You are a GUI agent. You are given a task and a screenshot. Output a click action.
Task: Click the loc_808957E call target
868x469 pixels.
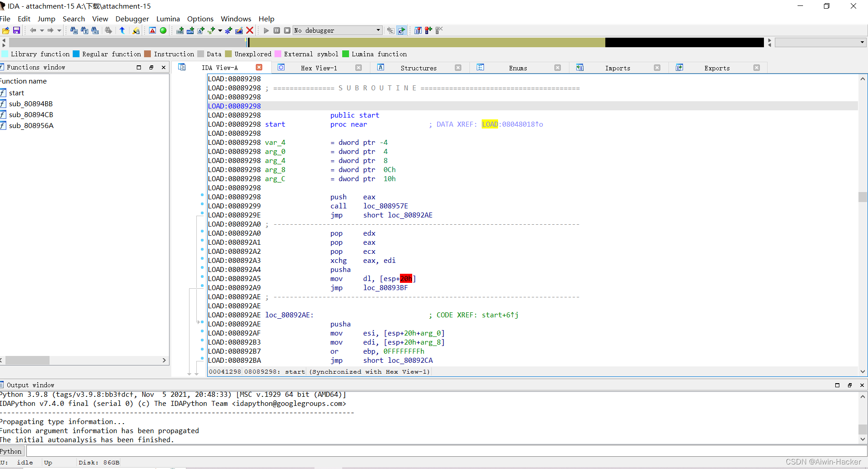click(x=385, y=206)
